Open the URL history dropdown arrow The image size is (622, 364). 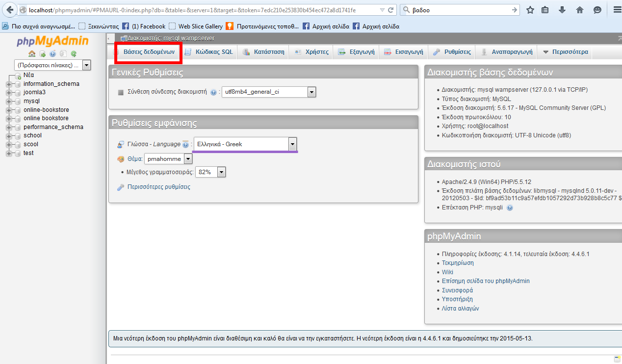[382, 10]
